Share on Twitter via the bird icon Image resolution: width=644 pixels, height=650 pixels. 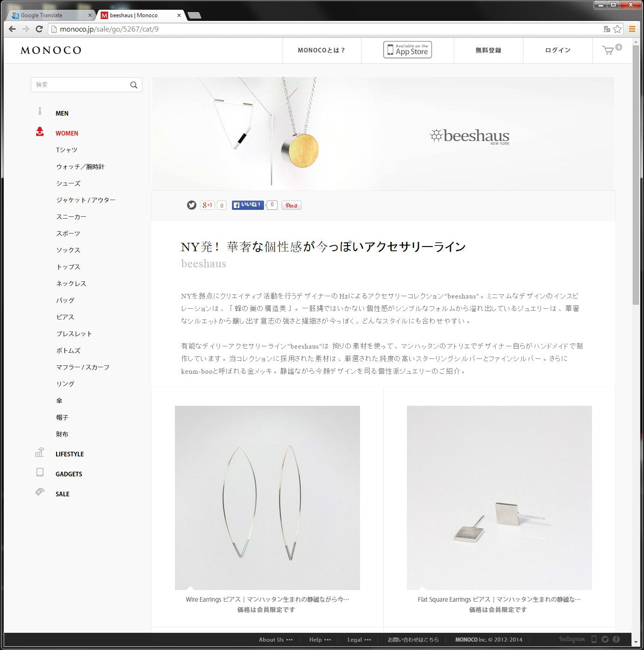click(192, 205)
